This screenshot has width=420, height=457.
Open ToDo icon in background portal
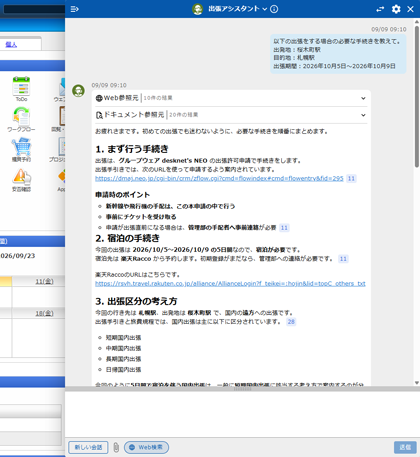click(x=21, y=89)
